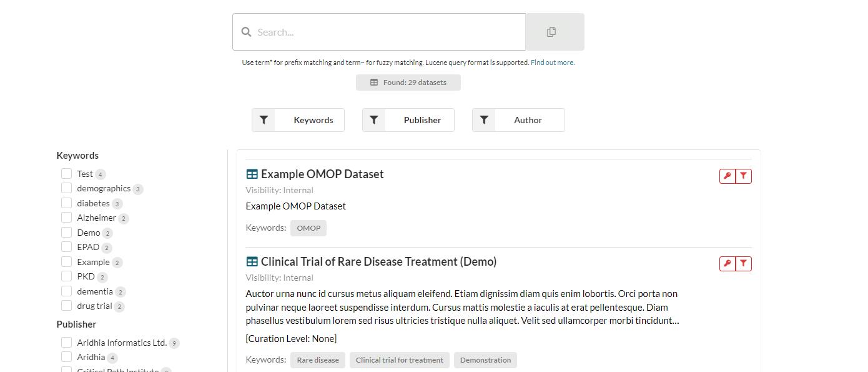Viewport: 868px width, 372px height.
Task: Click key icon for Example OMOP Dataset
Action: [727, 176]
